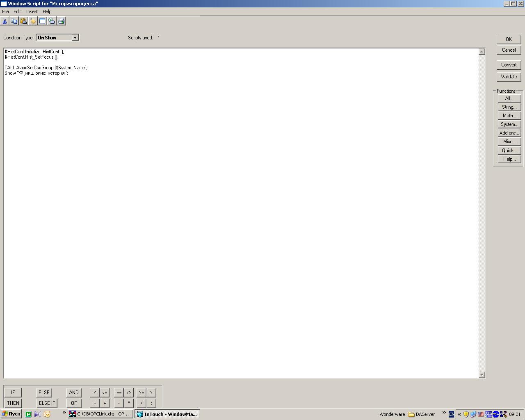Insert the not-equal <> operator
The width and height of the screenshot is (525, 420).
(x=129, y=393)
